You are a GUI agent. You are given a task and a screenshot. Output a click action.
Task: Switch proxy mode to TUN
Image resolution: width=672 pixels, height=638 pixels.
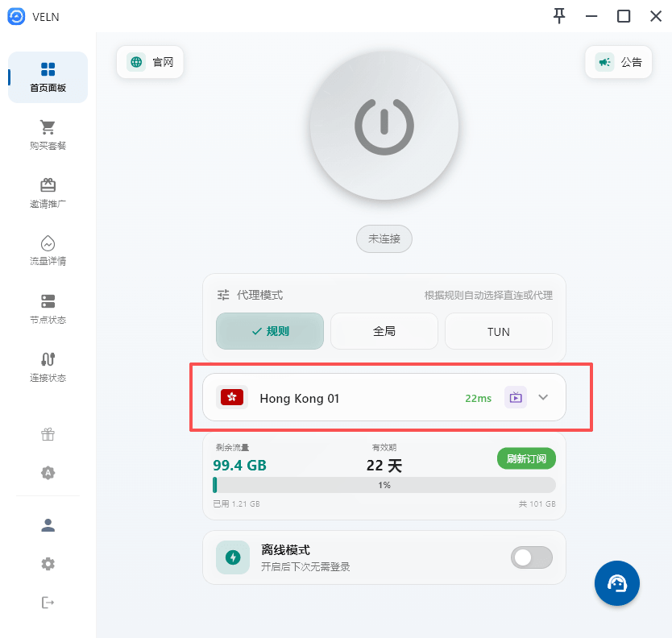click(x=498, y=331)
